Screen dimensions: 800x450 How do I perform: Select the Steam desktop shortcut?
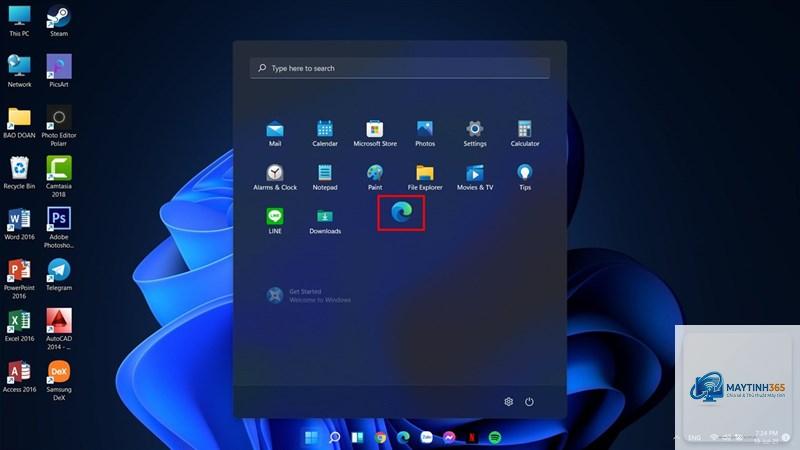(x=59, y=21)
